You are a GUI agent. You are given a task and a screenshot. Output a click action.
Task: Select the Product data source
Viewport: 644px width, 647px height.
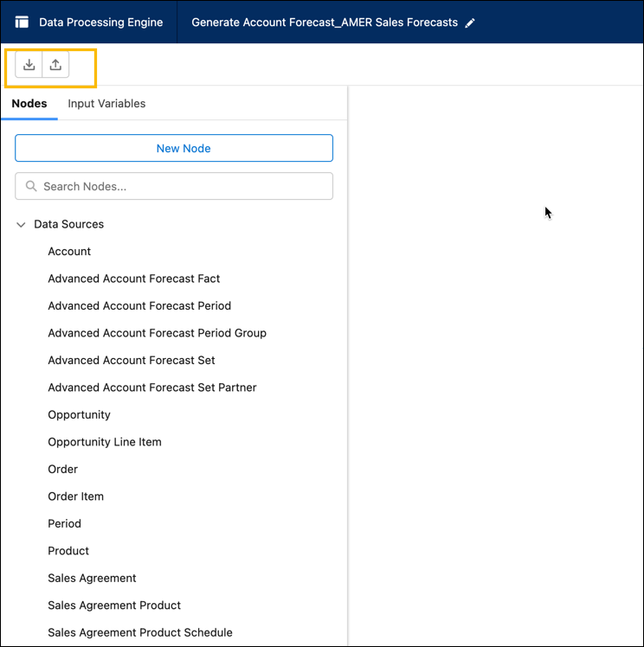[68, 551]
